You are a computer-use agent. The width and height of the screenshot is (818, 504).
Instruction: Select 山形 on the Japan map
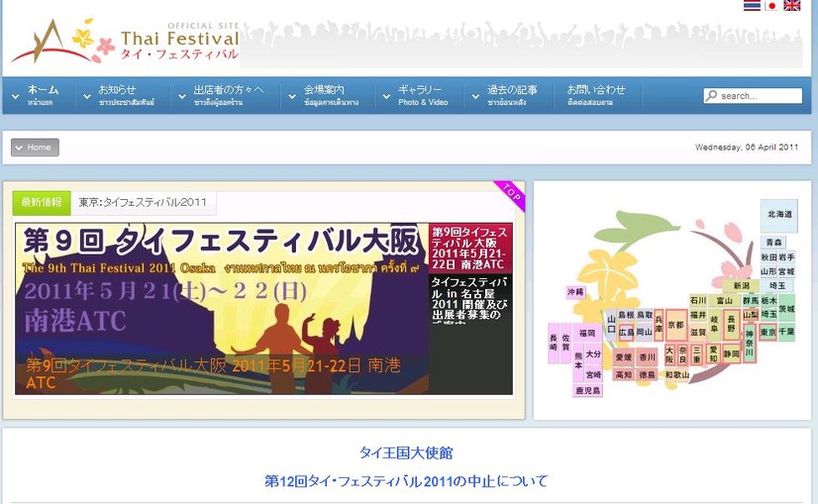[x=768, y=271]
